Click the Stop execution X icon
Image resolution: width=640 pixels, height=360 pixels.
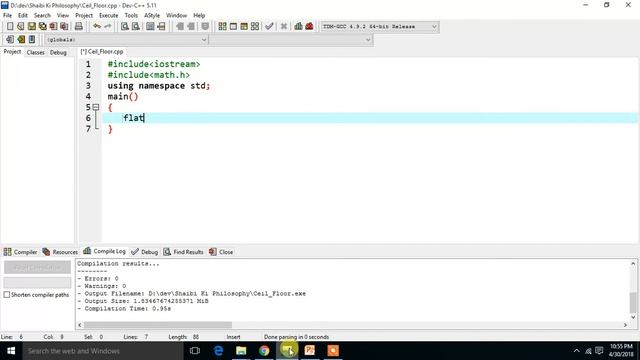point(284,27)
